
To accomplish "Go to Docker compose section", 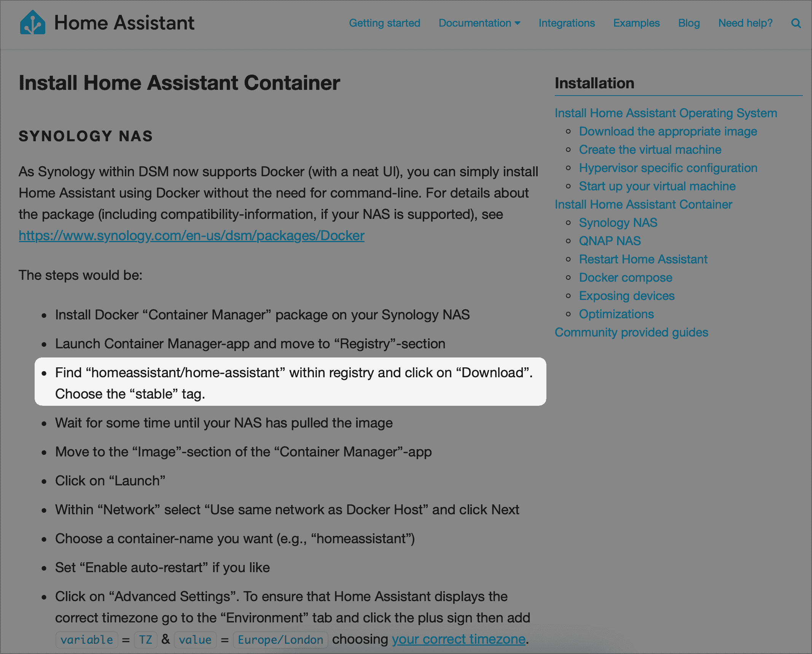I will 625,278.
